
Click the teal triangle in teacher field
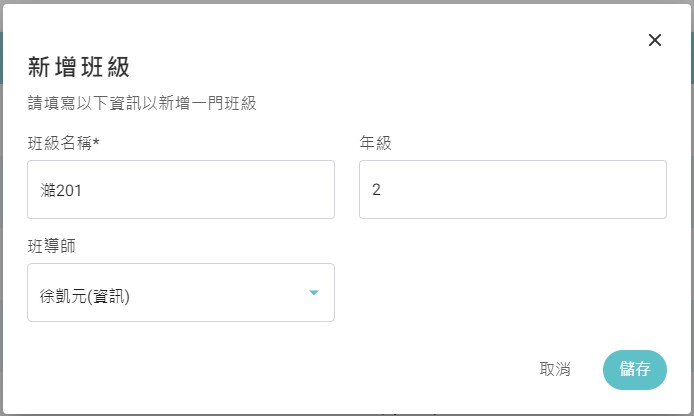click(314, 293)
